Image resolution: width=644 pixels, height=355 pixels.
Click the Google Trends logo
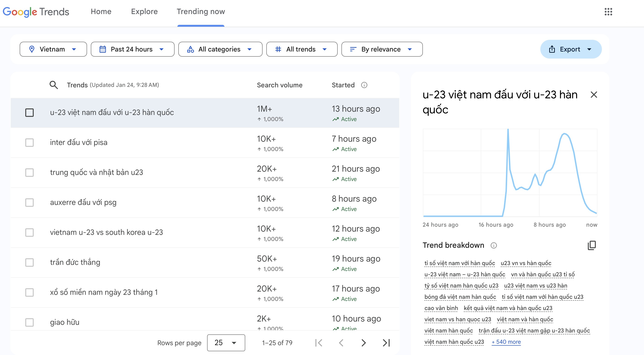pyautogui.click(x=36, y=12)
